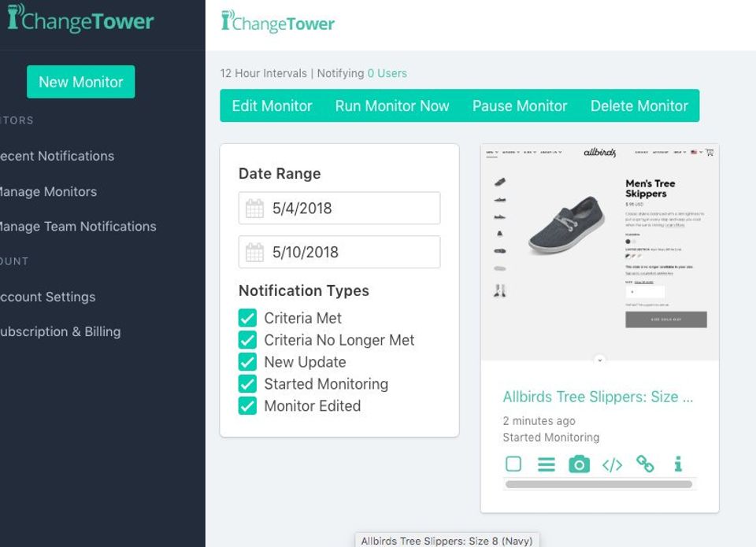The height and width of the screenshot is (547, 756).
Task: Expand the screenshot with the small chevron below it
Action: 600,360
